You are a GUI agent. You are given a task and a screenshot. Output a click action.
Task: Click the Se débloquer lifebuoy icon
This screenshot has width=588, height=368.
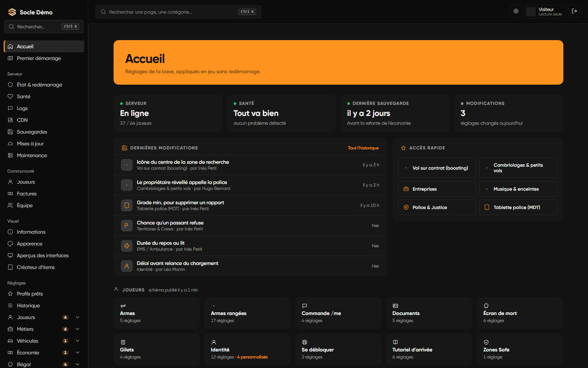305,342
